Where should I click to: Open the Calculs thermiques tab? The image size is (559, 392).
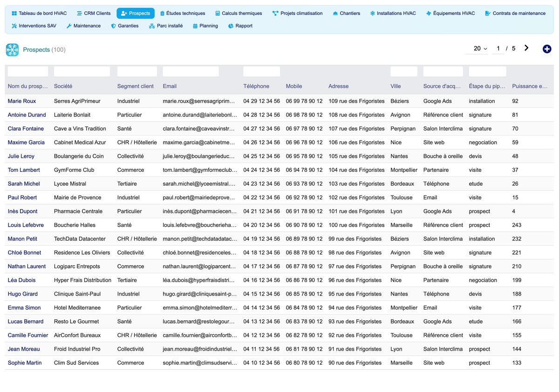click(x=239, y=14)
